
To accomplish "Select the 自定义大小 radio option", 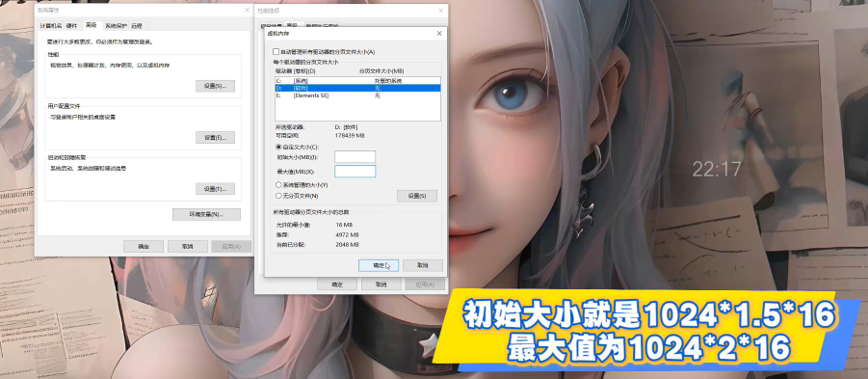I will pos(278,147).
